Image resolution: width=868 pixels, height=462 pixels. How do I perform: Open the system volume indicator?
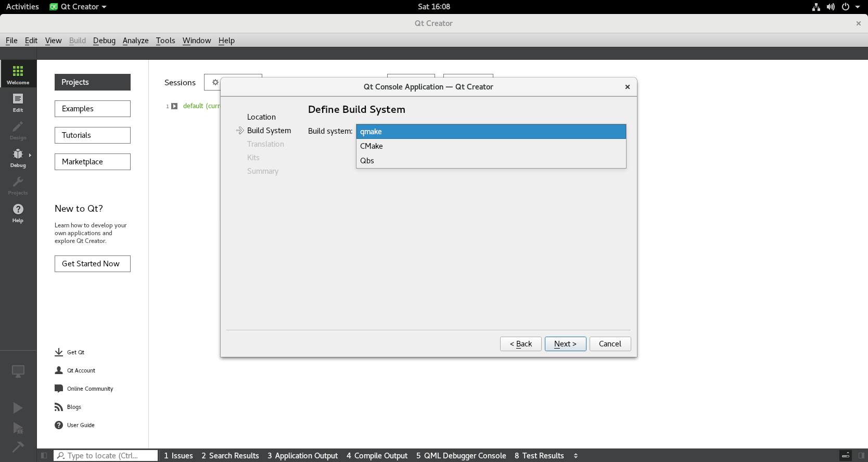click(x=831, y=7)
